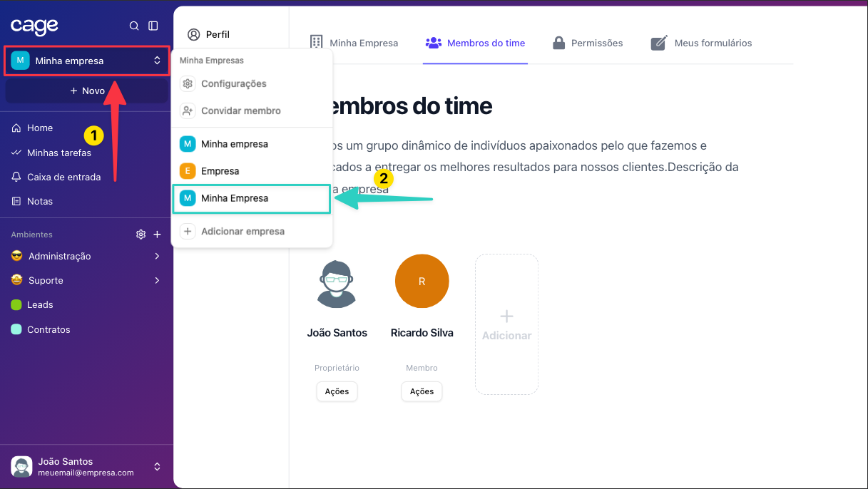Viewport: 868px width, 489px height.
Task: Select Adicionar empresa in the menu
Action: 242,231
